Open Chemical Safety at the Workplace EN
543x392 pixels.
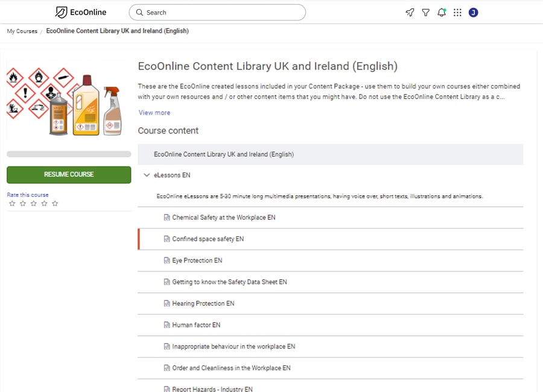pos(224,218)
